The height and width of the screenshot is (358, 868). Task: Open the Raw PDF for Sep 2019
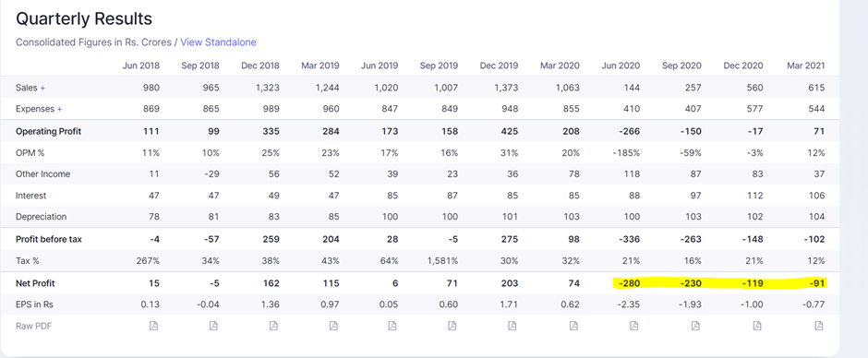pos(452,326)
